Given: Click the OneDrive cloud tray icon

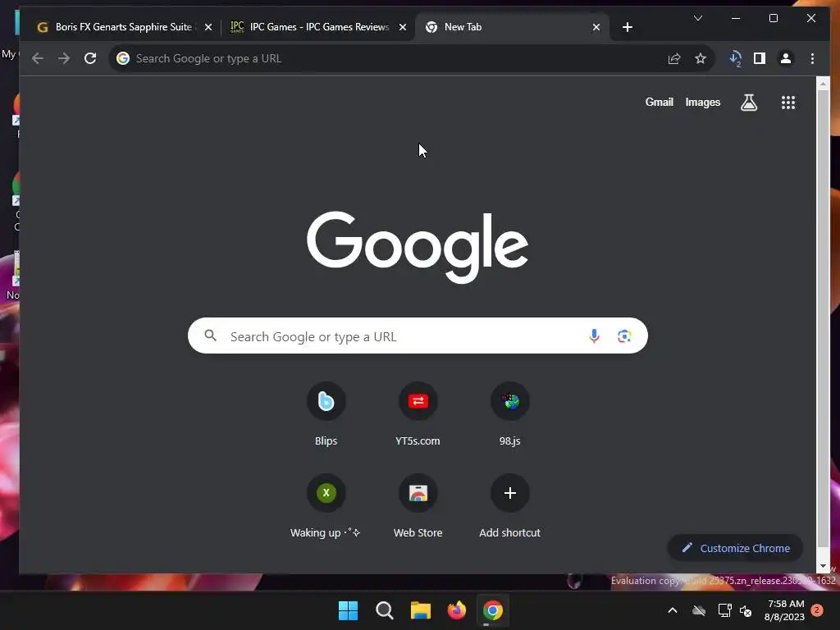Looking at the screenshot, I should tap(699, 610).
